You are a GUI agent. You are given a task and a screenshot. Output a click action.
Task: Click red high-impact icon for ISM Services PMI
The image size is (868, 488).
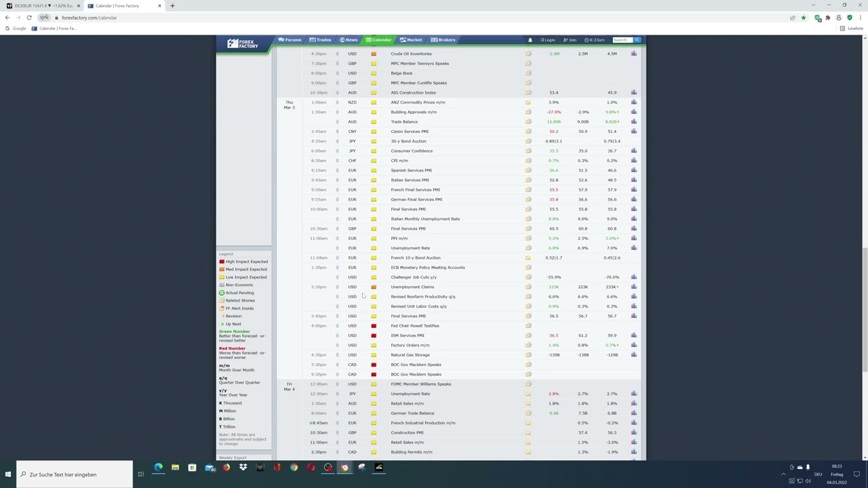click(x=374, y=335)
